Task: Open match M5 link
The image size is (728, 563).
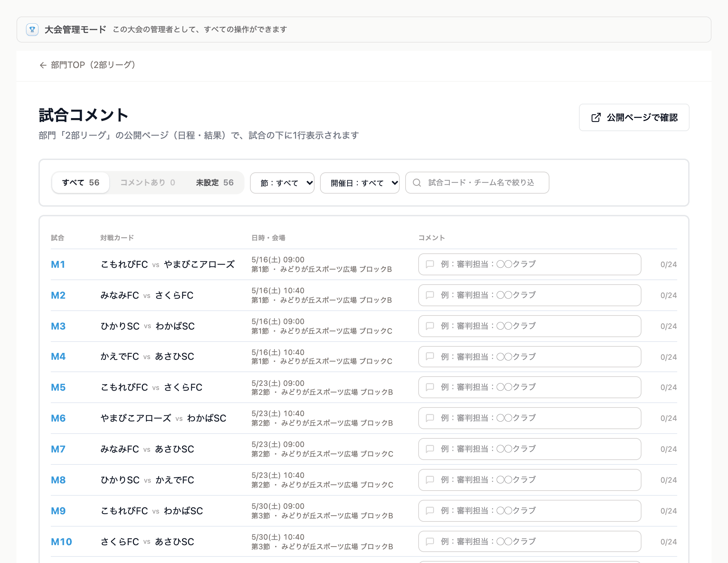Action: 58,387
